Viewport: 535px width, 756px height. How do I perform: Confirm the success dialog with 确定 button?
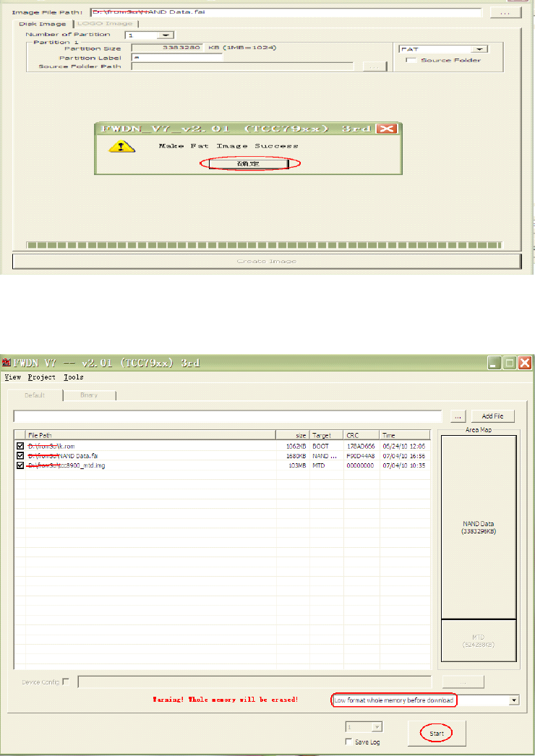coord(249,164)
